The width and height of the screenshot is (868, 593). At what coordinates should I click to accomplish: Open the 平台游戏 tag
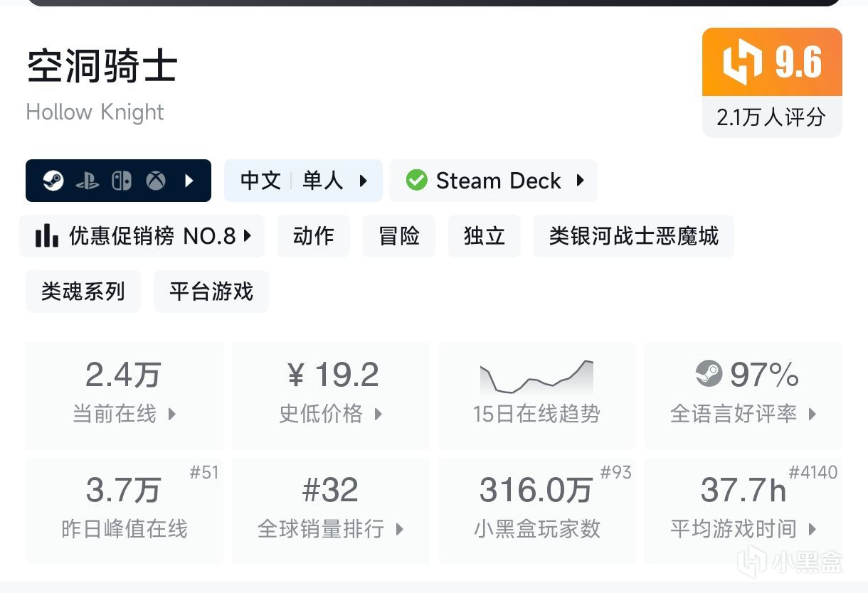tap(211, 291)
